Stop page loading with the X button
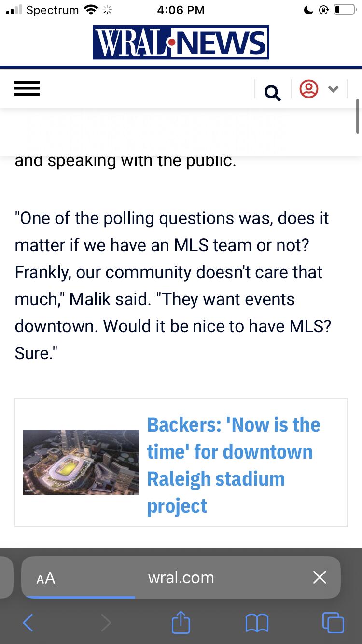 click(x=320, y=577)
